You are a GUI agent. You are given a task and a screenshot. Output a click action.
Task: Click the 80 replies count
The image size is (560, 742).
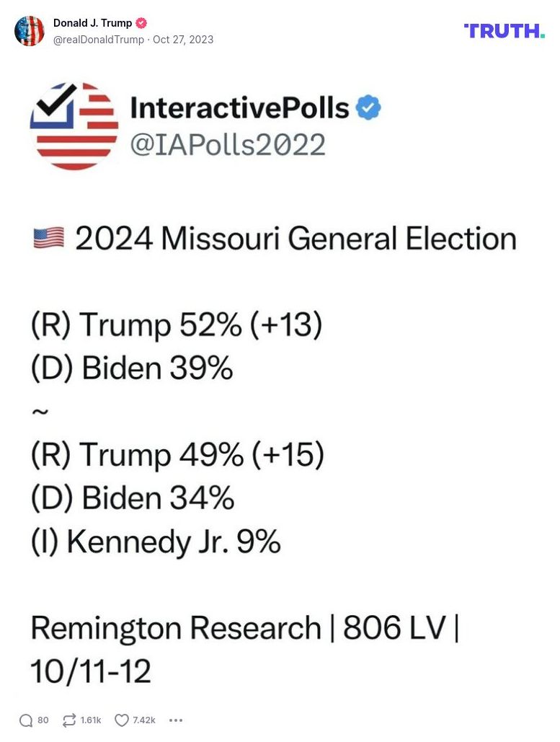click(43, 720)
